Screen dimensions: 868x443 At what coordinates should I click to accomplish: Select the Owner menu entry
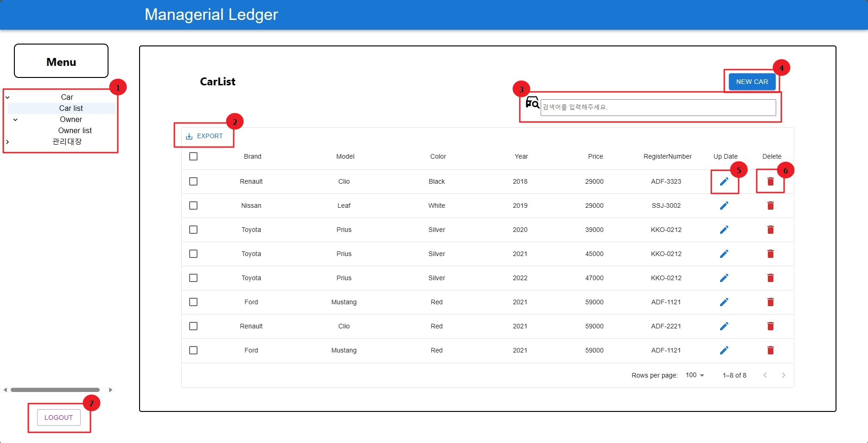pyautogui.click(x=71, y=120)
